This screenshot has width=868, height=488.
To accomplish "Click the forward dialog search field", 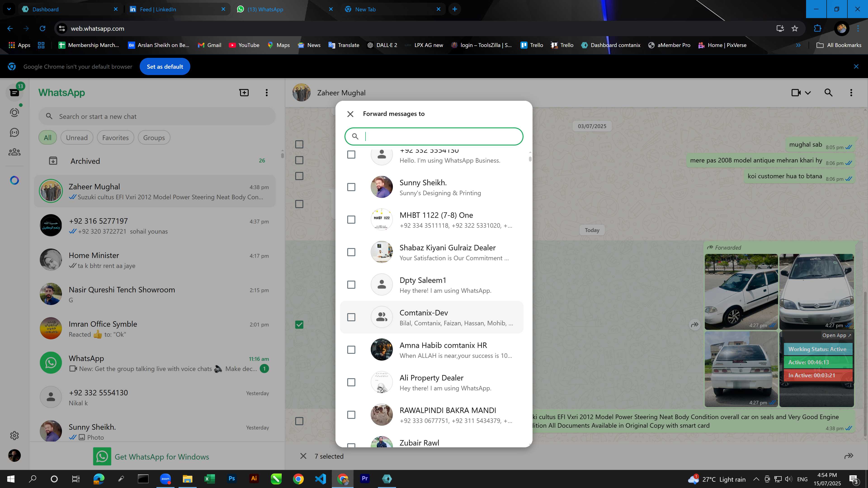I will 434,136.
